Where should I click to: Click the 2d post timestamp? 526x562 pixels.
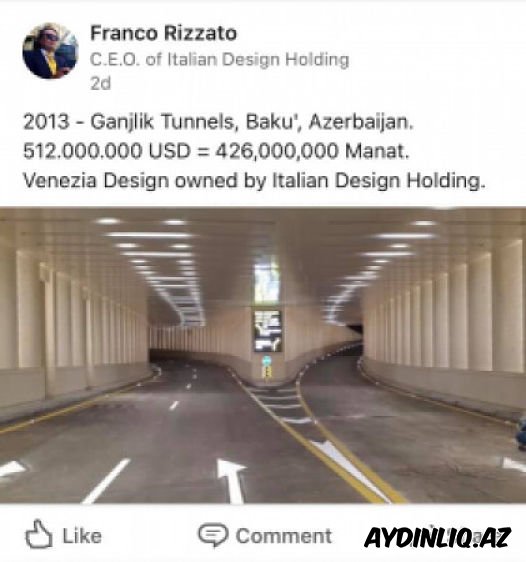[101, 84]
